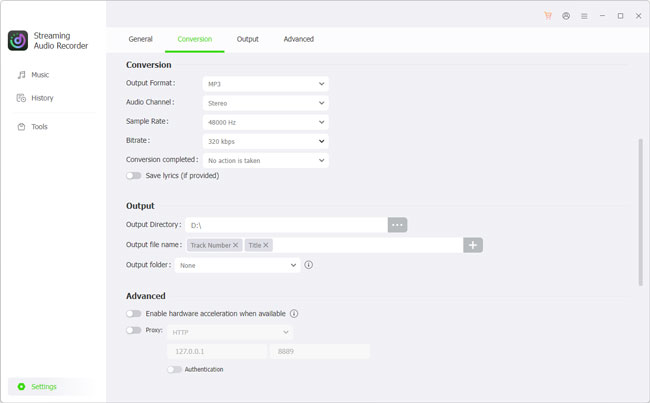Open the Conversion completed action dropdown
Image resolution: width=650 pixels, height=403 pixels.
266,160
